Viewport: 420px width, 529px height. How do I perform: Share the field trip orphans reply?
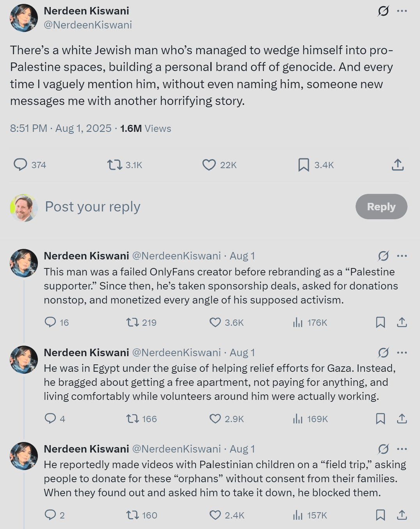point(402,515)
